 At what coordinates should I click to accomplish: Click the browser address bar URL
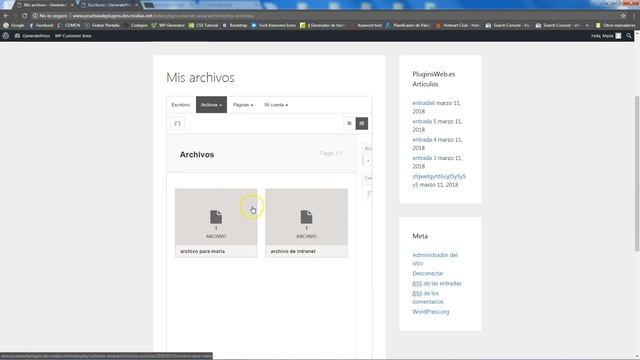click(x=163, y=16)
